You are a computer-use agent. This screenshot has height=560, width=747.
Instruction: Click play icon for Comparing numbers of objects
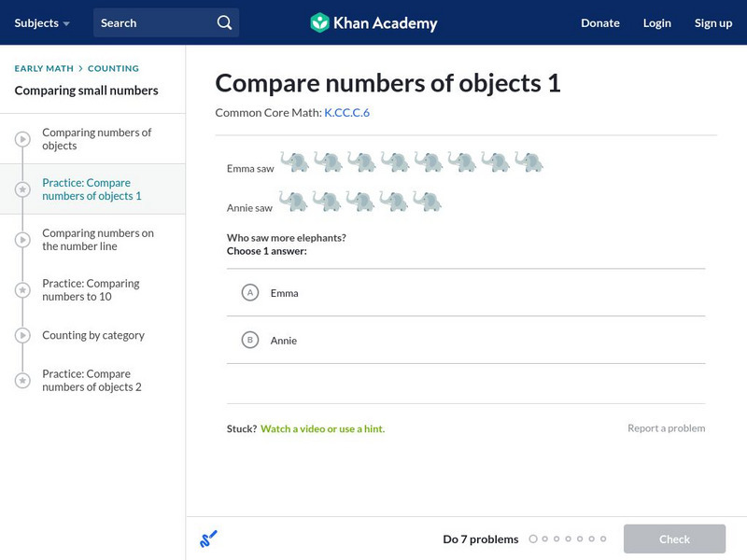22,139
